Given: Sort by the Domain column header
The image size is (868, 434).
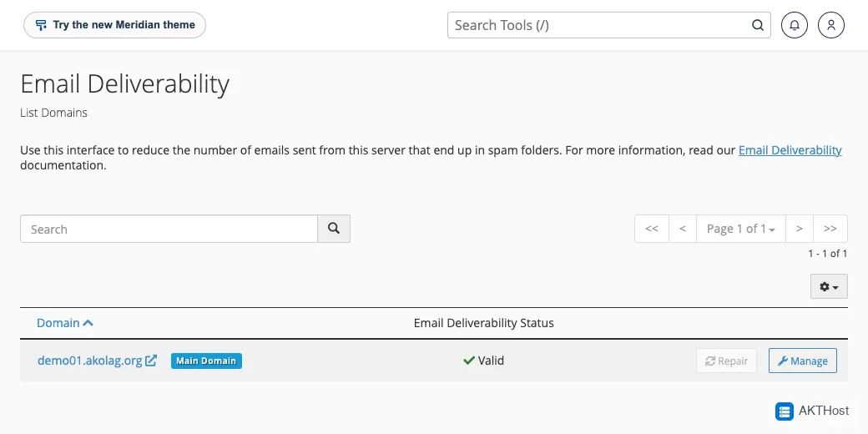Looking at the screenshot, I should click(65, 323).
